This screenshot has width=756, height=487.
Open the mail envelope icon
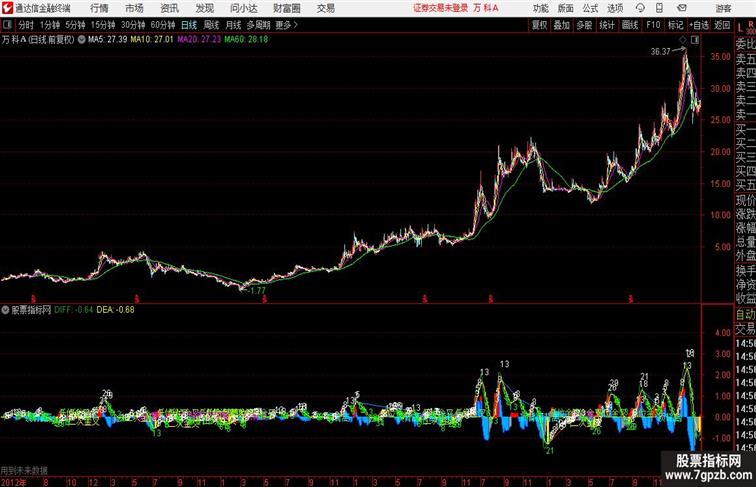[681, 8]
